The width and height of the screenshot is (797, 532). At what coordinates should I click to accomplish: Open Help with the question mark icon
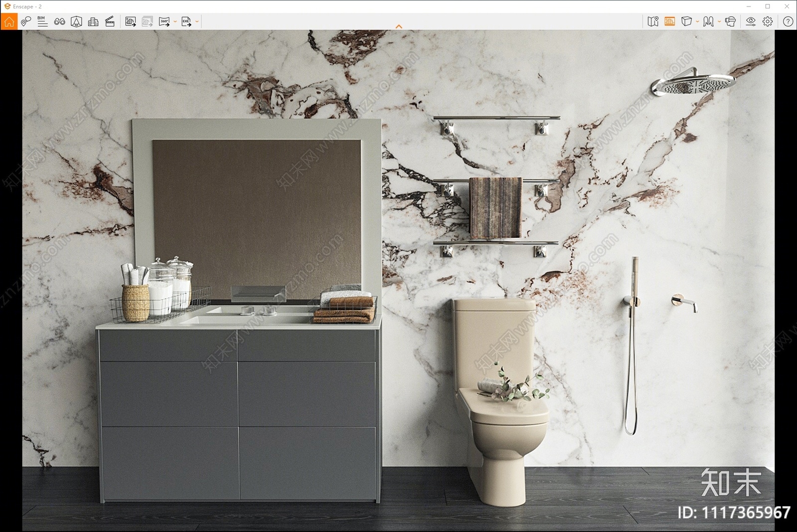click(788, 21)
